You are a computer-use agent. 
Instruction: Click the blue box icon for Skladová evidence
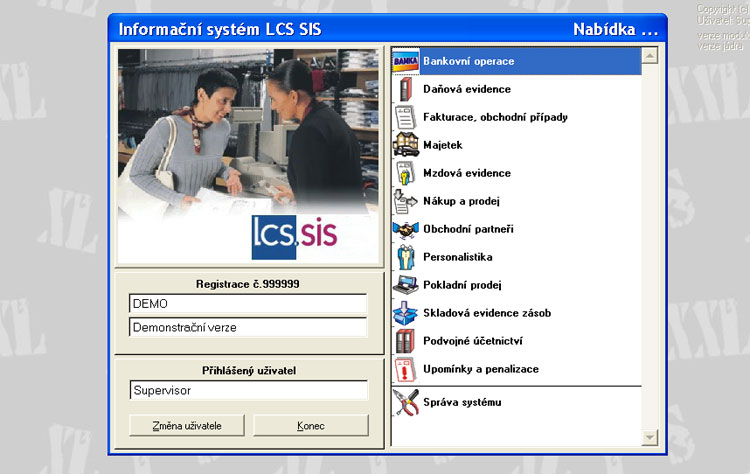click(x=406, y=313)
